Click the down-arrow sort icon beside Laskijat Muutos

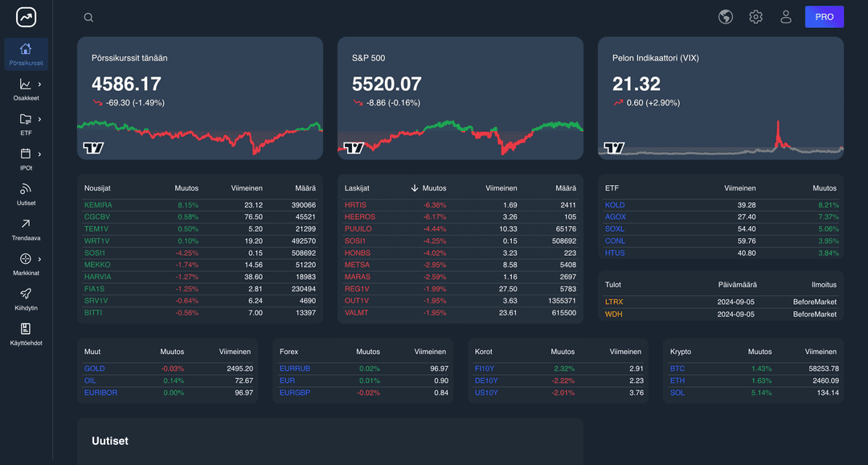414,188
